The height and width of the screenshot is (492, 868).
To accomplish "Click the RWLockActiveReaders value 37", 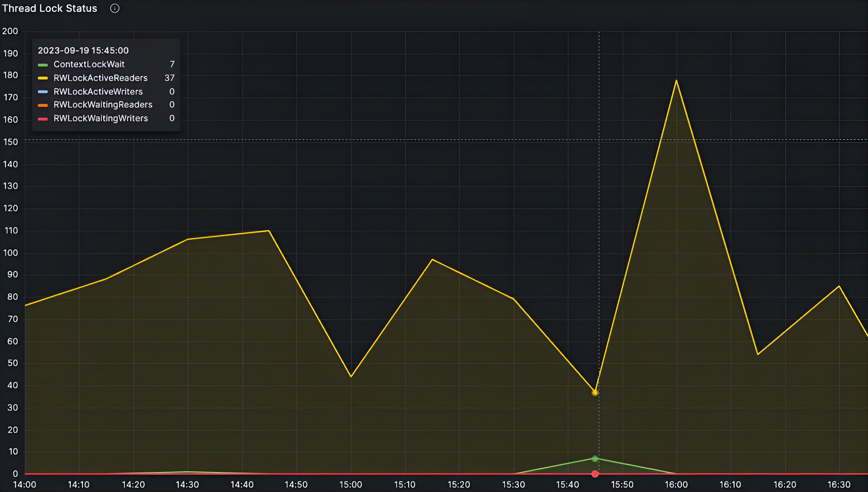I will click(170, 78).
